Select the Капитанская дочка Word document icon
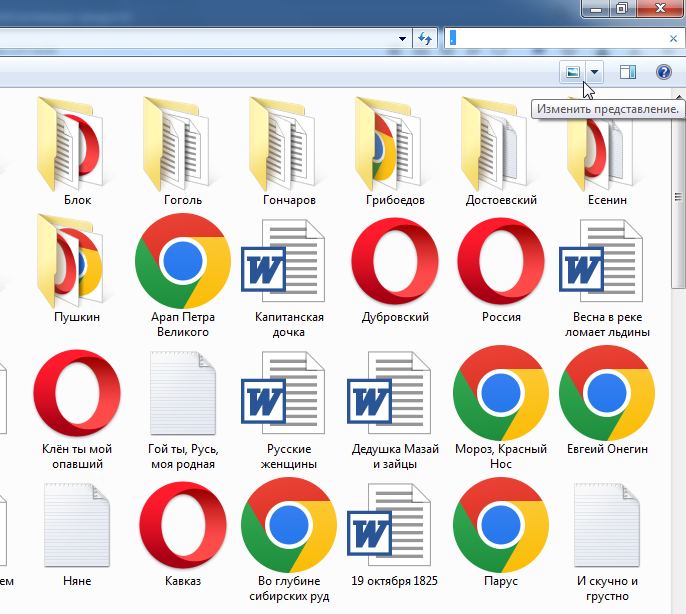This screenshot has width=686, height=614. 283,261
